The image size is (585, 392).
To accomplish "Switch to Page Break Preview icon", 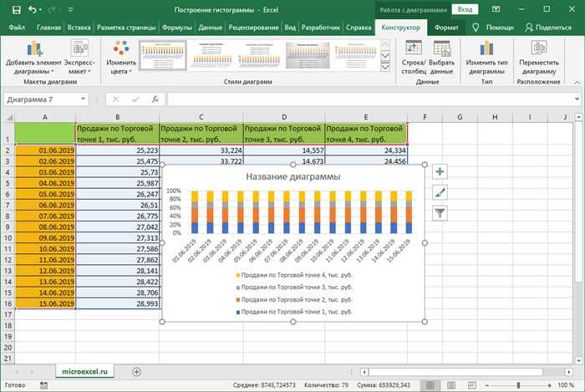I will point(472,385).
